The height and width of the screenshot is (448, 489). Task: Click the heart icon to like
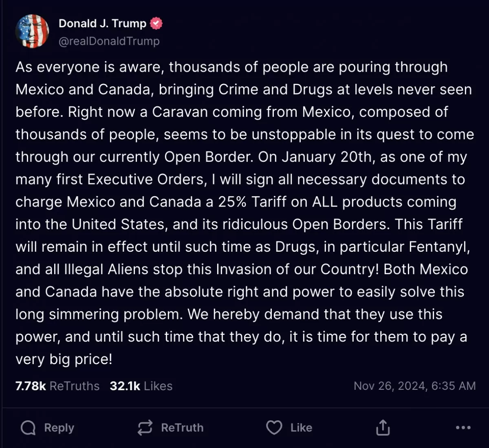(x=274, y=428)
